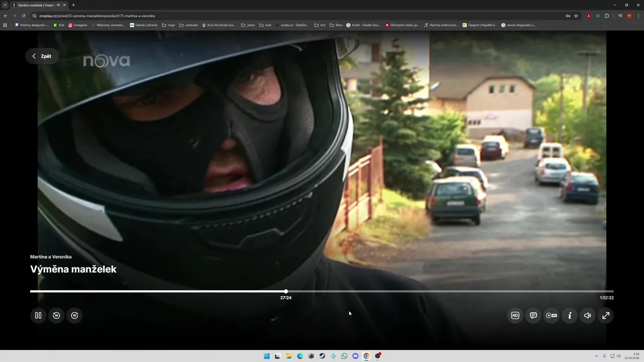
Task: Open the tab search dropdown arrow
Action: (x=5, y=5)
